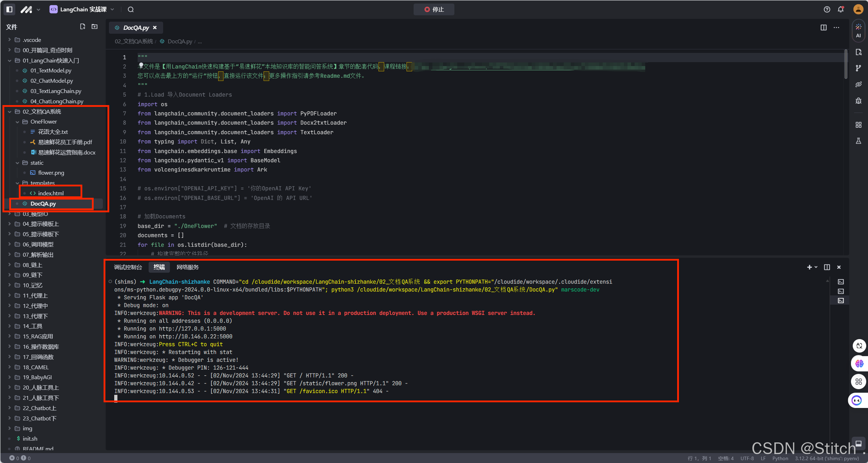Open the extensions grid icon
Viewport: 868px width, 463px height.
tap(858, 125)
